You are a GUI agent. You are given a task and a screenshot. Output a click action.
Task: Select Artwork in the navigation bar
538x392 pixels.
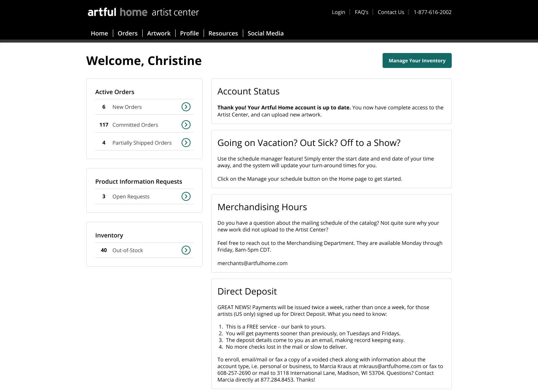coord(159,33)
